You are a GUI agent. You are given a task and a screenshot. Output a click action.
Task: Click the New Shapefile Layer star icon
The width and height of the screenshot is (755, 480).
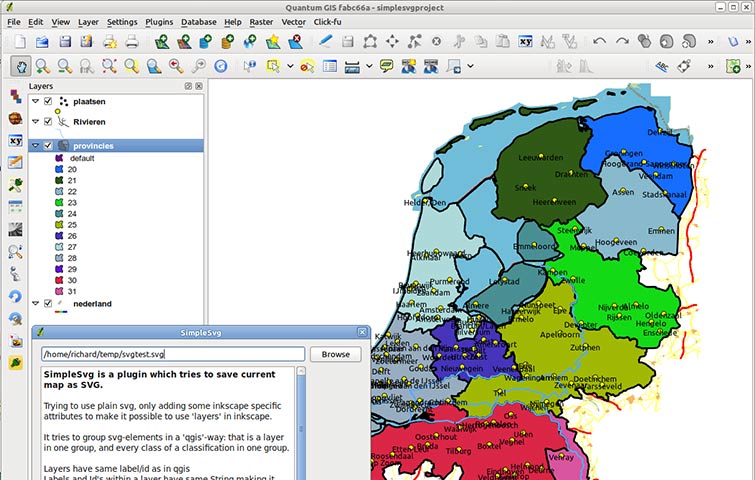273,42
